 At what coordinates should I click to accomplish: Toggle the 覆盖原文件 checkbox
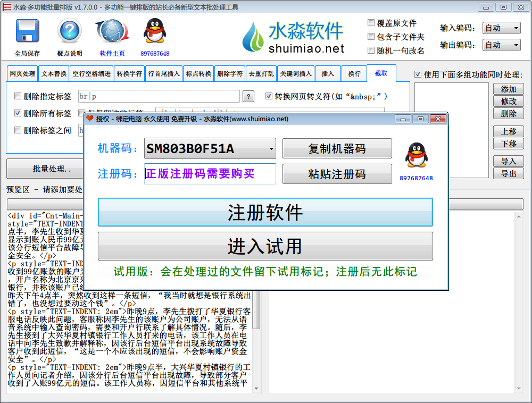(371, 23)
